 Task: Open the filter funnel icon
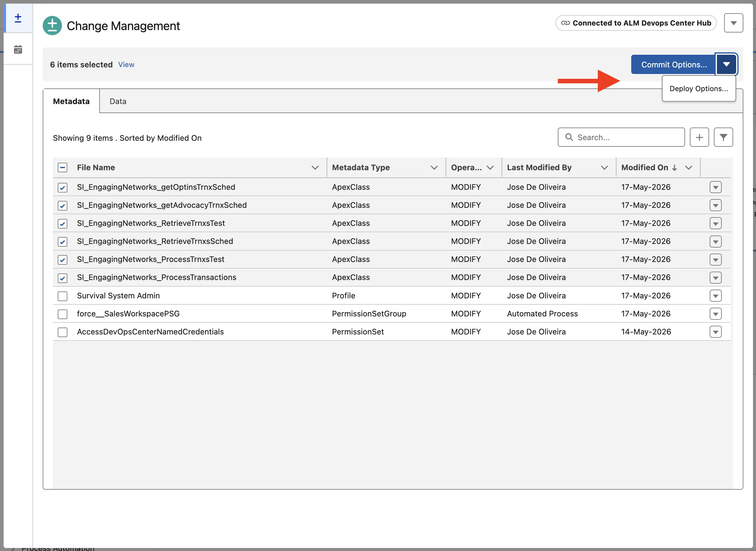723,137
